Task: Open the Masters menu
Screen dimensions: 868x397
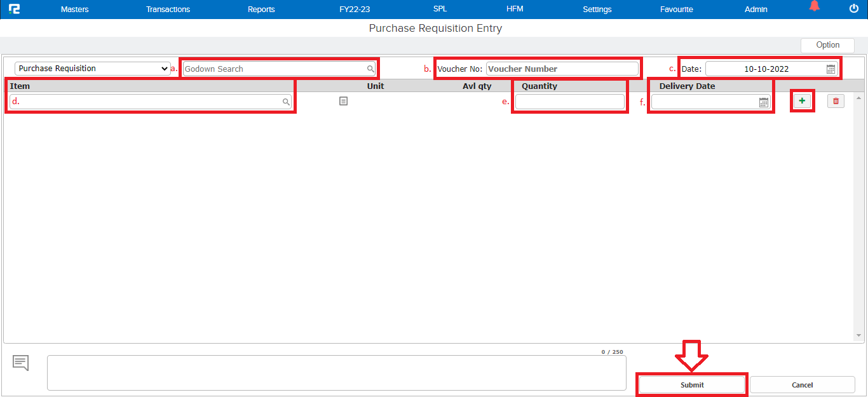Action: [74, 10]
